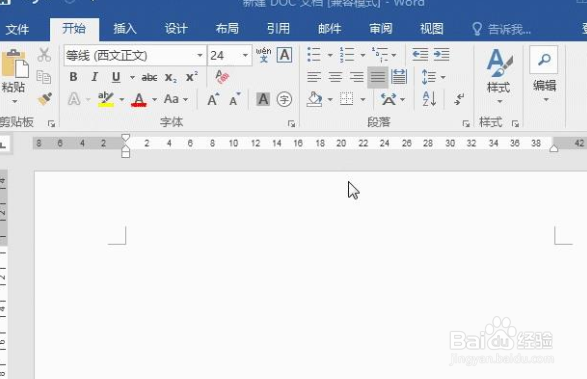The height and width of the screenshot is (379, 587).
Task: Open the highlight color dropdown arrow
Action: coord(122,100)
